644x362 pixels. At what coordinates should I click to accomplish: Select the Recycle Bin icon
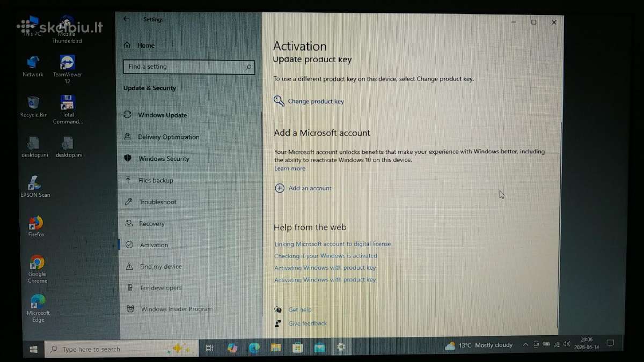(33, 107)
